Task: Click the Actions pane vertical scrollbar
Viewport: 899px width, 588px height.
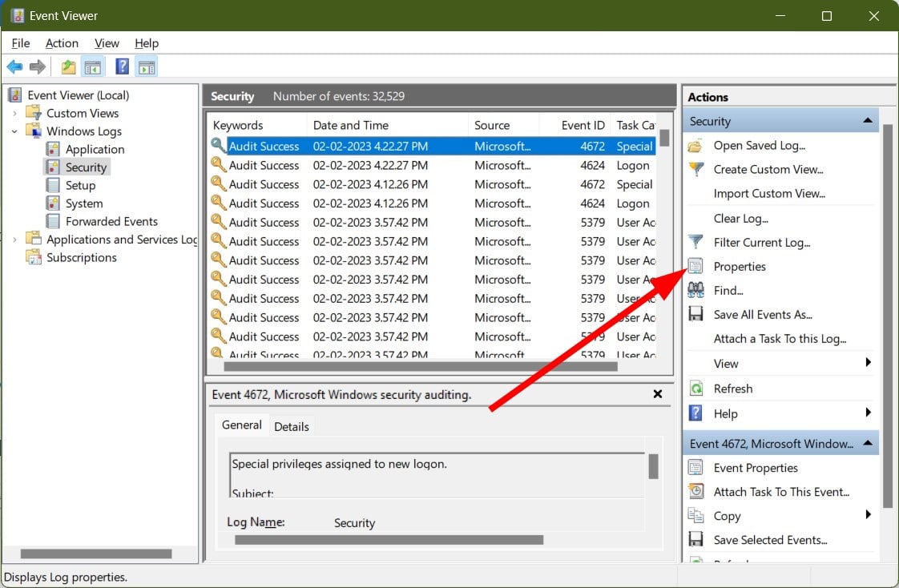Action: 888,316
